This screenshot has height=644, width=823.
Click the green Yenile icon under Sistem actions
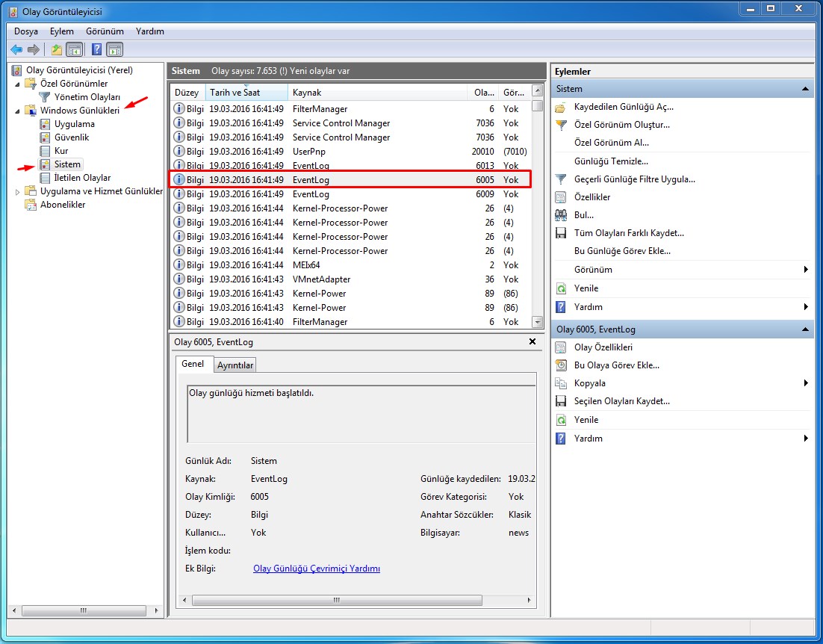pos(561,288)
